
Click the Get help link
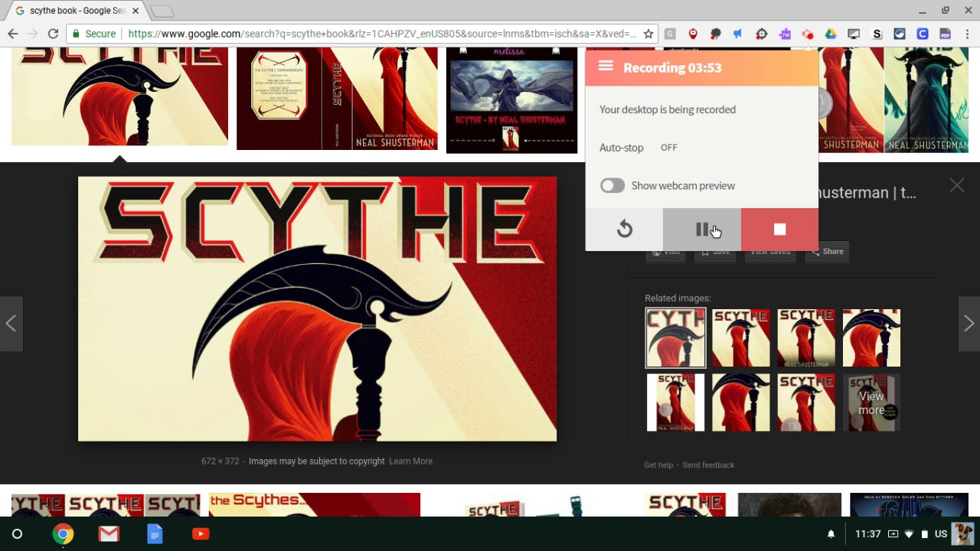click(658, 465)
